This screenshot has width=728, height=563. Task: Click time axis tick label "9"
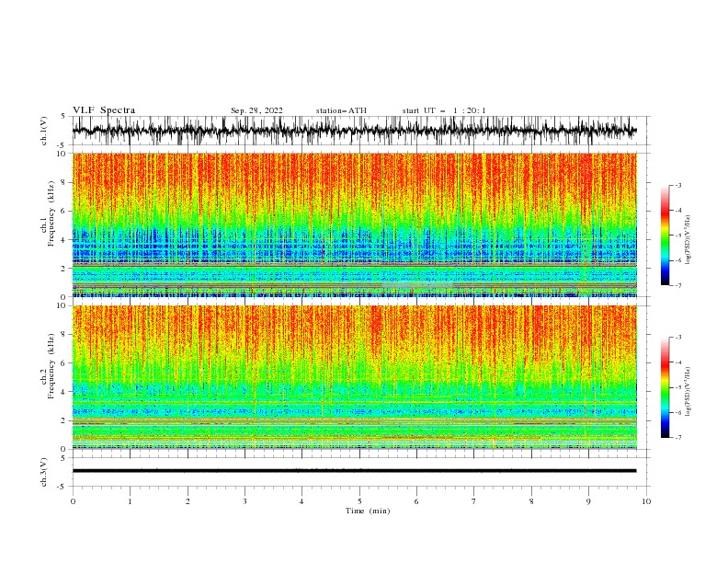click(588, 501)
